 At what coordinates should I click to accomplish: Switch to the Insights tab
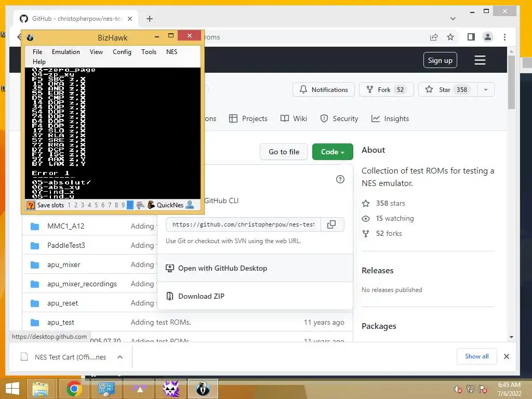(390, 119)
